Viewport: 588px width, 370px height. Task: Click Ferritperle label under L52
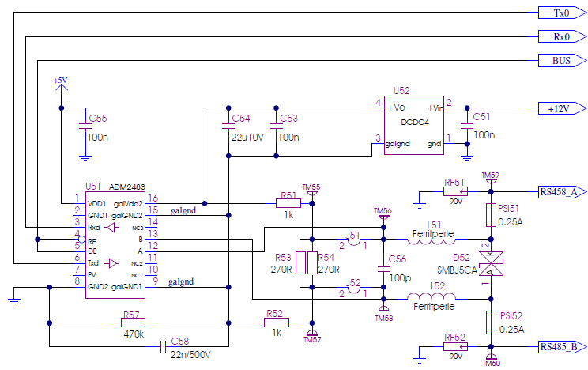tap(434, 307)
